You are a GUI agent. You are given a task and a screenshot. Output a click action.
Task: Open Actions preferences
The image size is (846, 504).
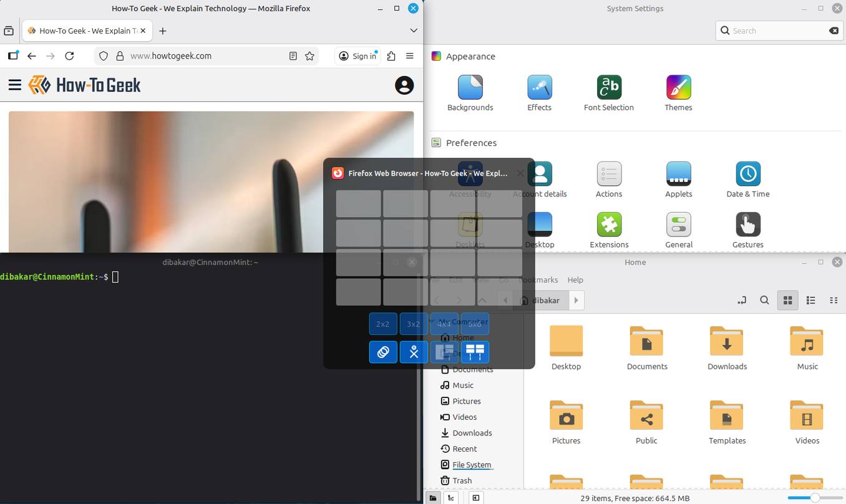point(609,180)
